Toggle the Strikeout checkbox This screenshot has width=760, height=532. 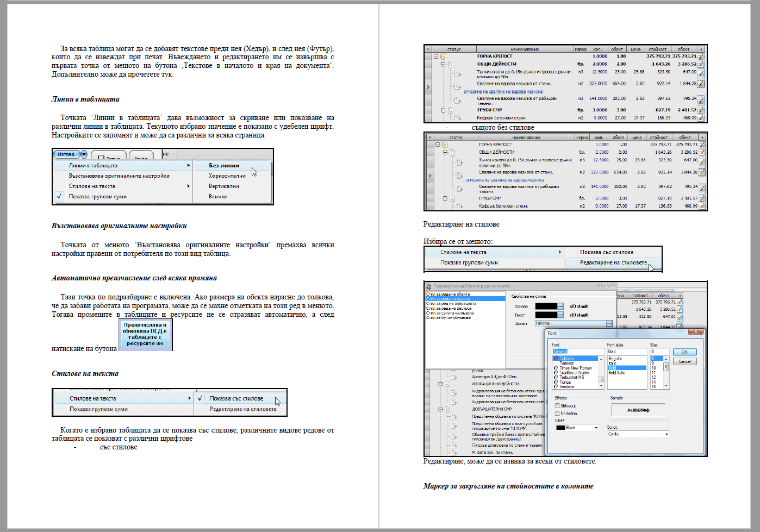(x=557, y=406)
